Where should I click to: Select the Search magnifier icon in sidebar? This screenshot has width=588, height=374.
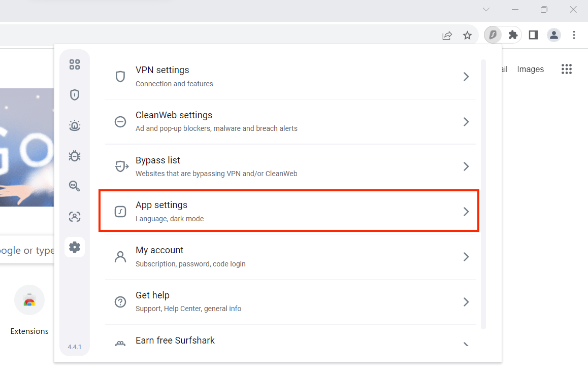pyautogui.click(x=75, y=186)
